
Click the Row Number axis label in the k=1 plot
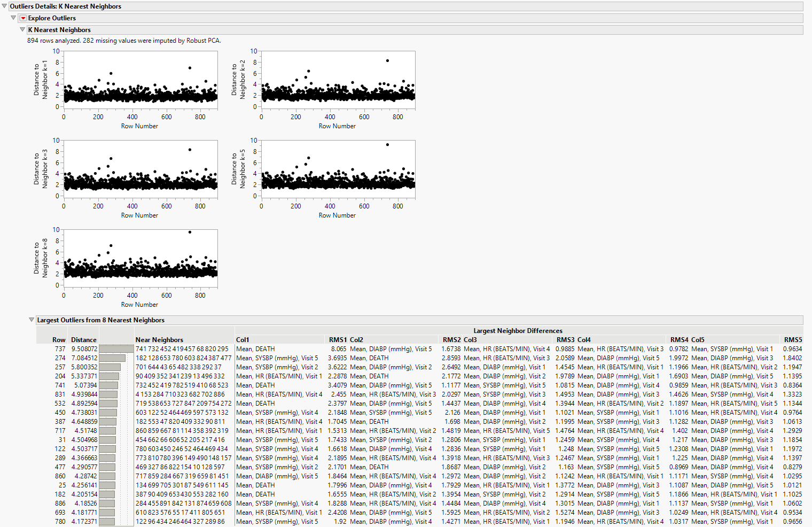139,126
